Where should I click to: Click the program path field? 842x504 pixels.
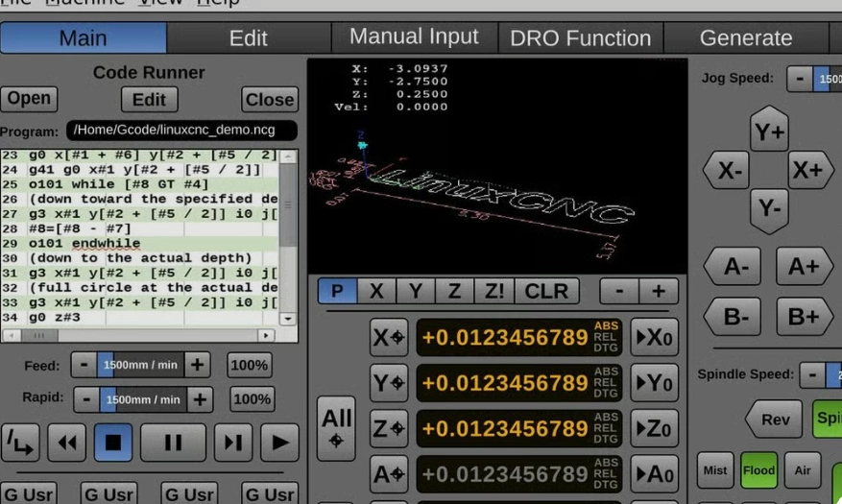[x=181, y=131]
